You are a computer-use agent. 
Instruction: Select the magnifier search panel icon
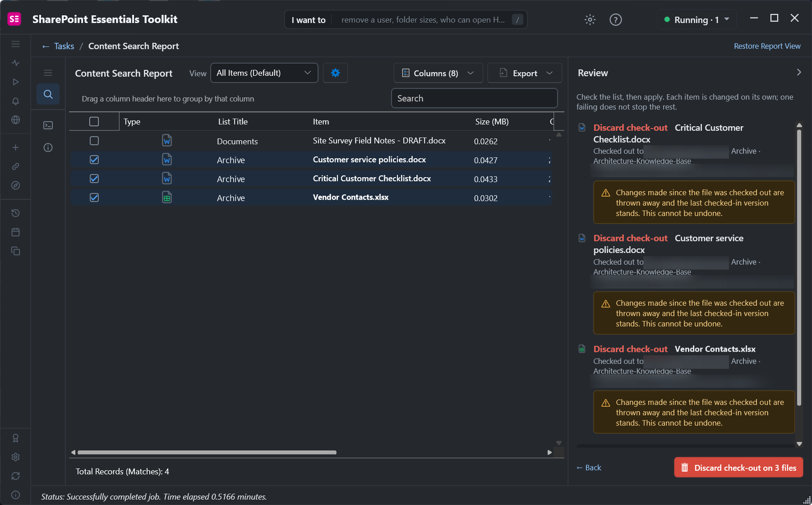click(48, 94)
